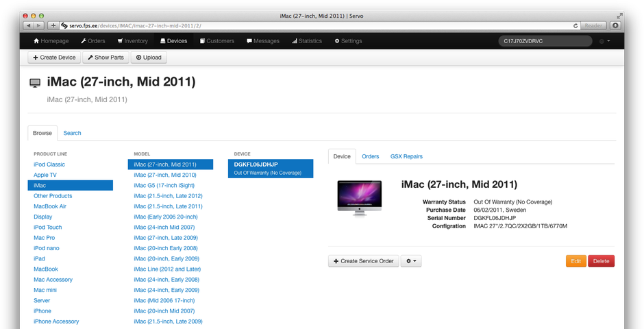Go to Homepage in navigation bar
This screenshot has width=644, height=329.
(51, 41)
